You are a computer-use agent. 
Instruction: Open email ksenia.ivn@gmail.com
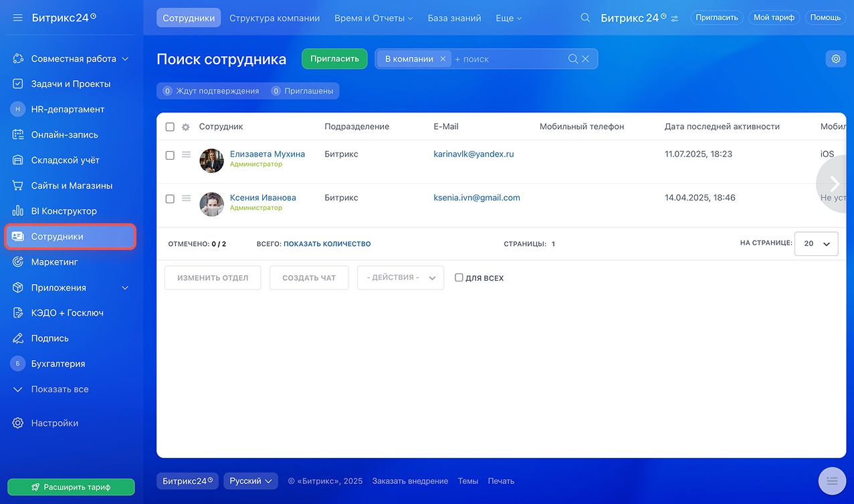477,197
